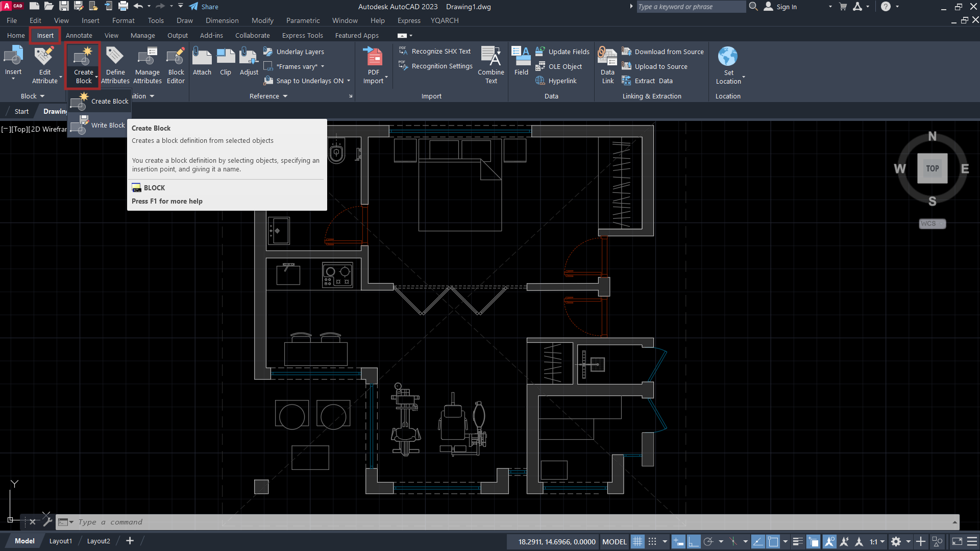
Task: Click Define Attributes tool
Action: coord(115,65)
